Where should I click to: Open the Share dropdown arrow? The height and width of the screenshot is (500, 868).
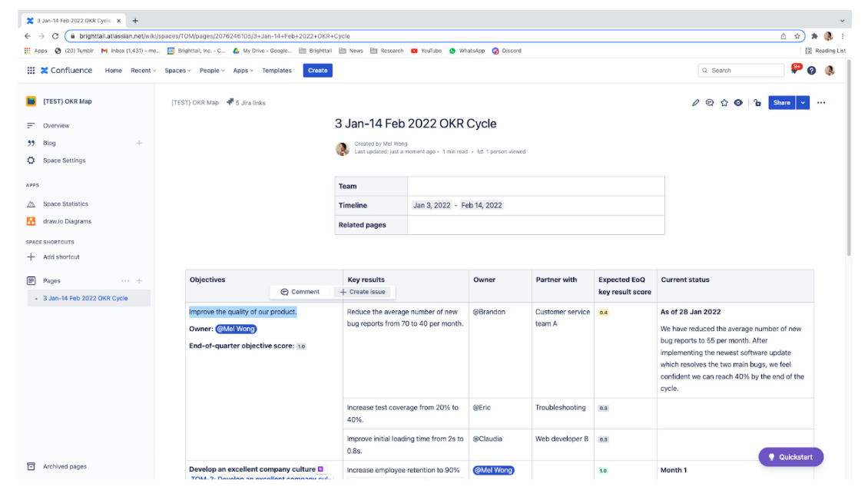click(x=803, y=102)
